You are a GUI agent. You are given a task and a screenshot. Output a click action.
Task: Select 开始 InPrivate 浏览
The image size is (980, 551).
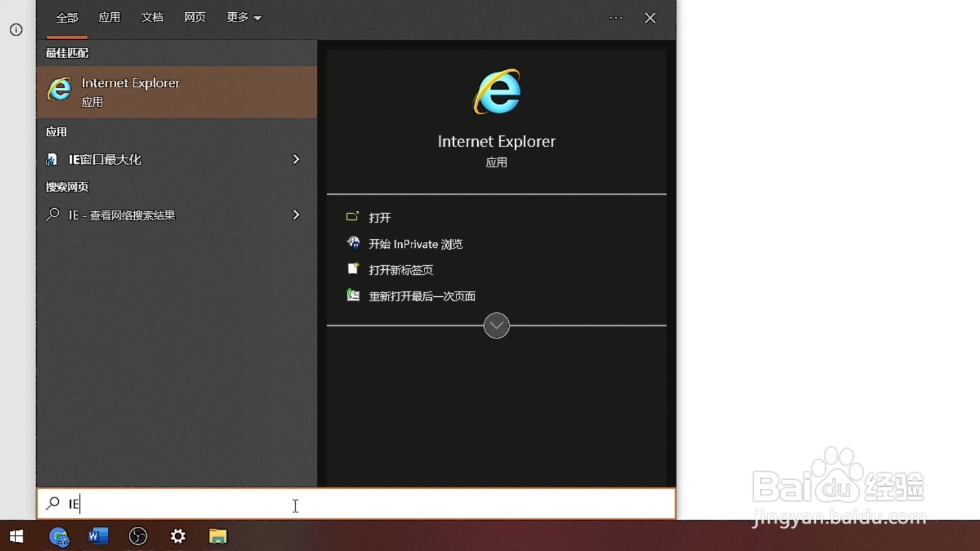point(416,244)
